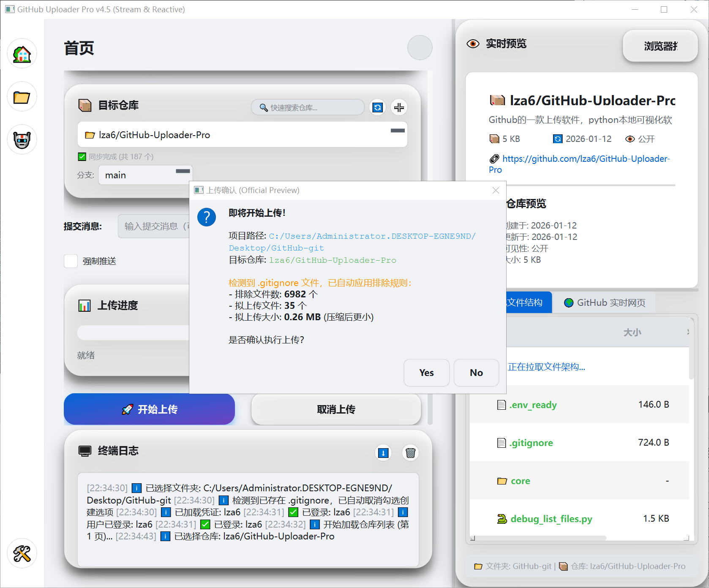Viewport: 709px width, 588px height.
Task: Click the question mark icon in dialog
Action: tap(207, 217)
